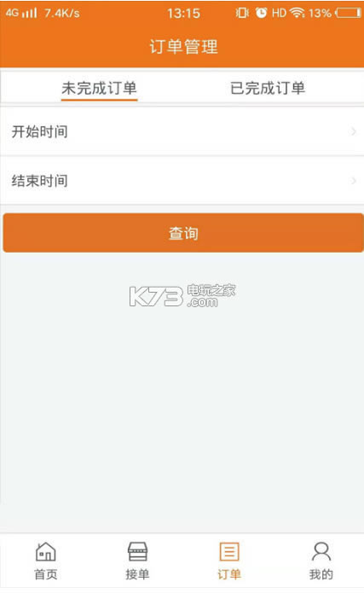Switch to the 已完成订单 tab
This screenshot has height=593, width=364.
[268, 88]
